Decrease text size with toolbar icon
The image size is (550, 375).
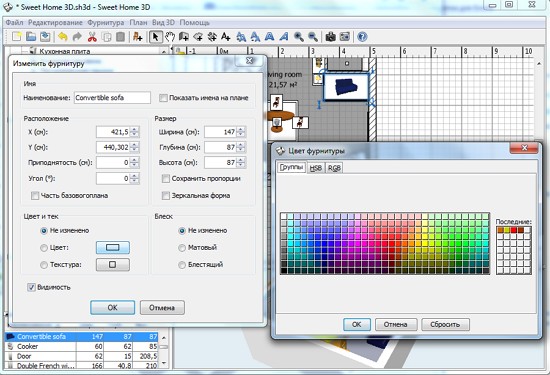(255, 36)
